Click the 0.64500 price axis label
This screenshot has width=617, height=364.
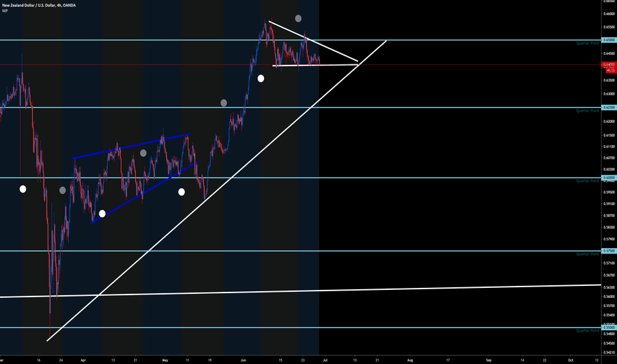pyautogui.click(x=609, y=54)
